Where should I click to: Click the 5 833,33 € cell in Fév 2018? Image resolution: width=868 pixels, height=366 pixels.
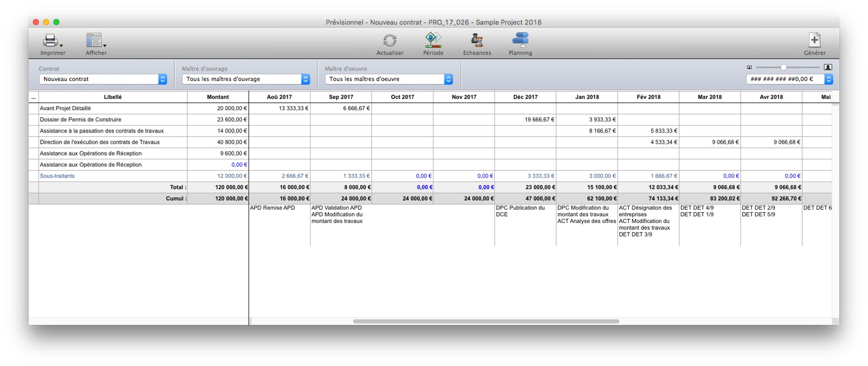[648, 131]
